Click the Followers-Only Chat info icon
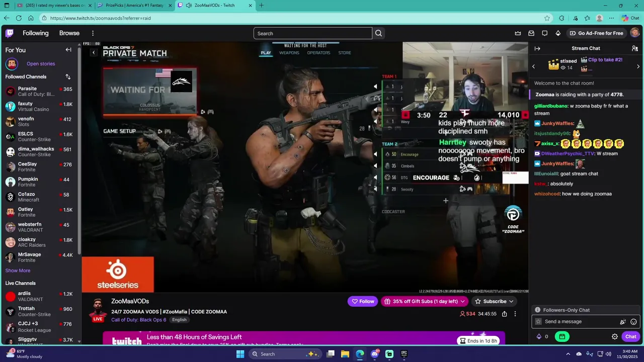 point(538,310)
